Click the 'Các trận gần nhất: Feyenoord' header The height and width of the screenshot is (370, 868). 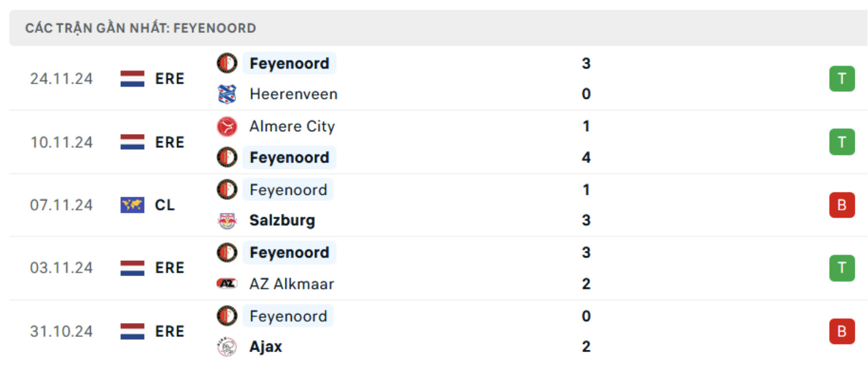141,28
